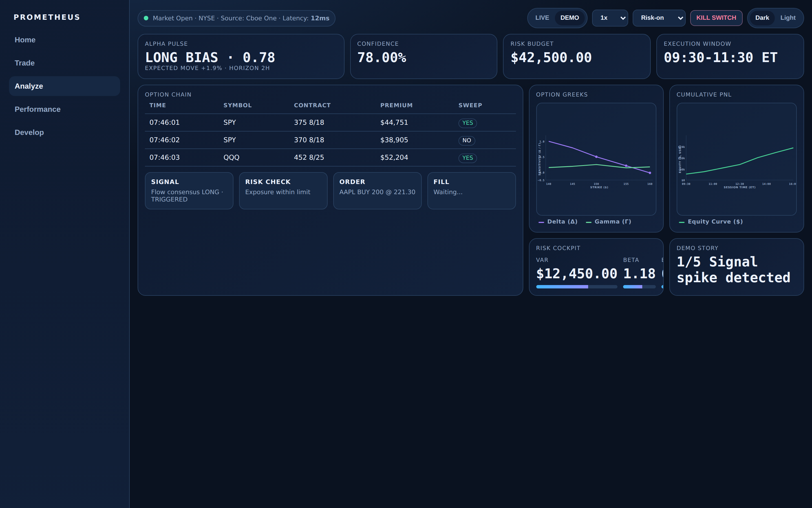Navigate to the Develop section
The width and height of the screenshot is (812, 508).
(x=64, y=132)
